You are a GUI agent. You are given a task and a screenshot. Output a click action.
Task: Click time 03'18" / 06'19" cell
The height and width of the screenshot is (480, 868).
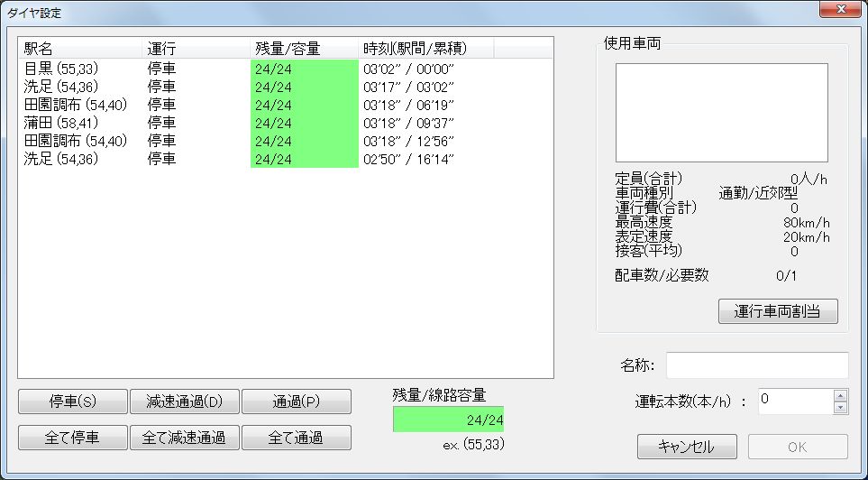408,106
